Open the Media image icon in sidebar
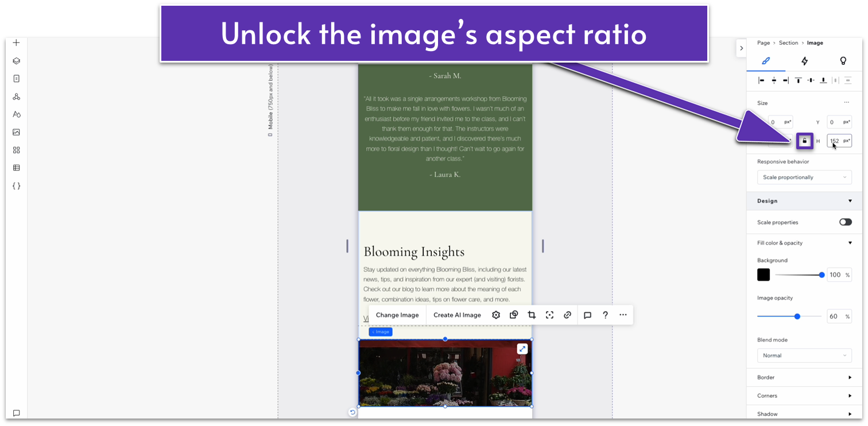The image size is (868, 426). 16,132
